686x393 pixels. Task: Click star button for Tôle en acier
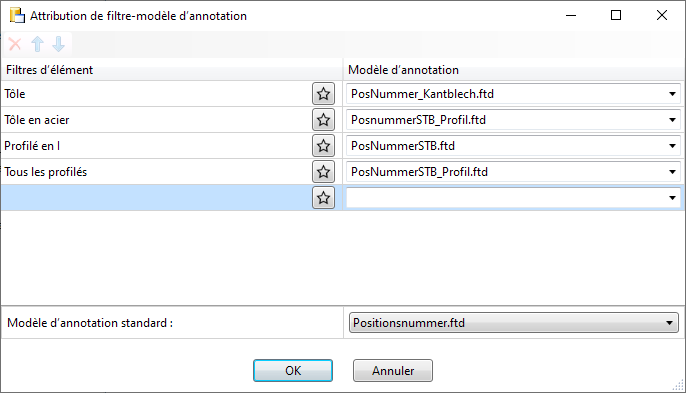(x=323, y=120)
